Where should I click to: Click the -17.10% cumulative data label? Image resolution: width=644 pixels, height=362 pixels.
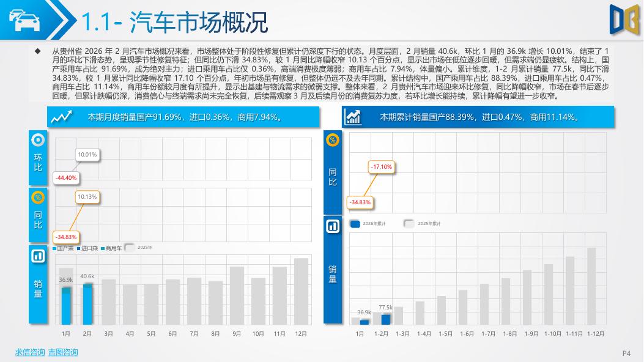(x=381, y=167)
